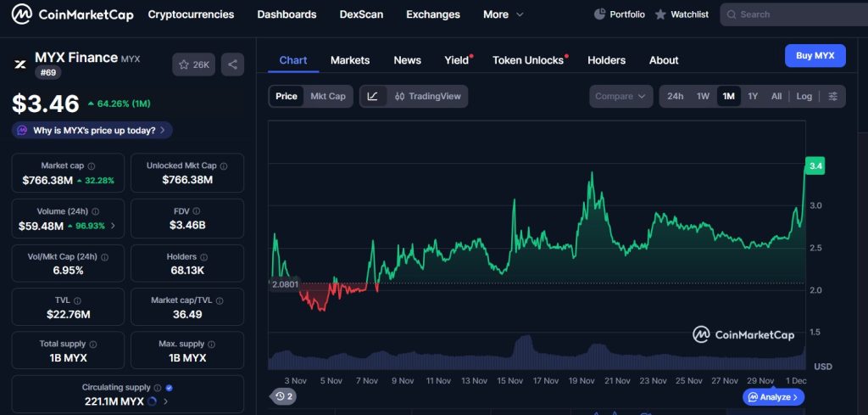Image resolution: width=868 pixels, height=415 pixels.
Task: Expand the Circulating supply chevron
Action: point(165,401)
